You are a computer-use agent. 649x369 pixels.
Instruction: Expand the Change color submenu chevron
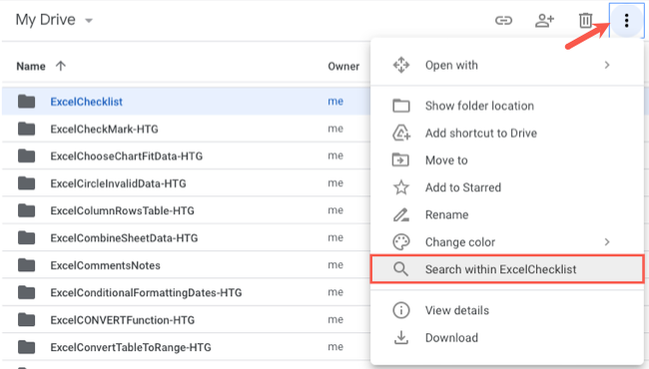click(x=607, y=242)
